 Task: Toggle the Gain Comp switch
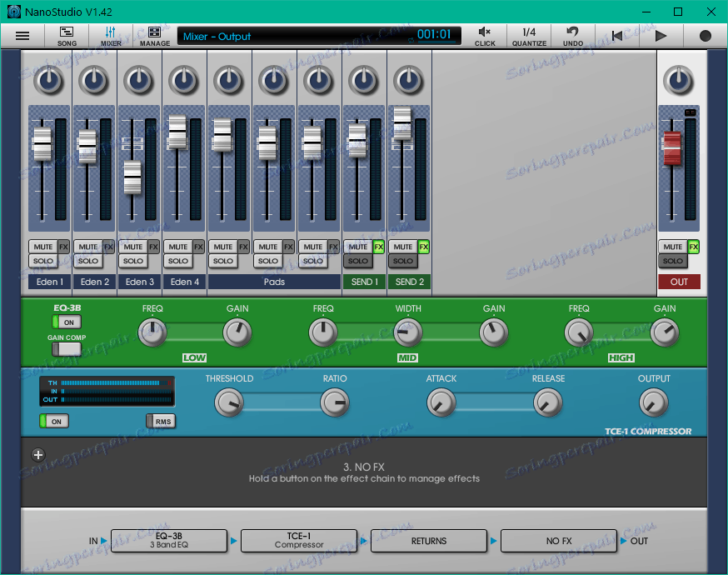[x=67, y=349]
